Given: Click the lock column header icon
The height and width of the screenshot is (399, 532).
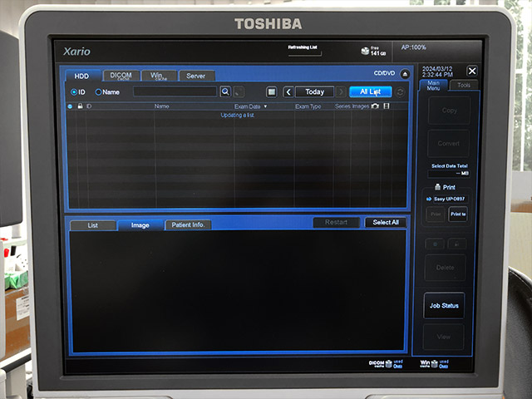Looking at the screenshot, I should tap(80, 106).
